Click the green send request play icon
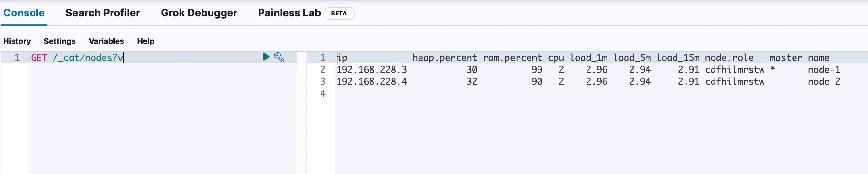 [266, 57]
